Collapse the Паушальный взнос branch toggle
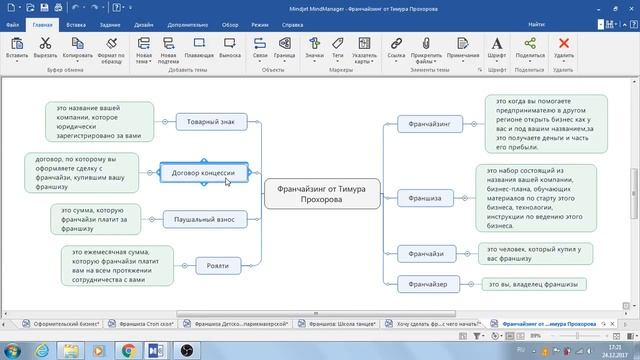640x360 pixels. point(152,219)
